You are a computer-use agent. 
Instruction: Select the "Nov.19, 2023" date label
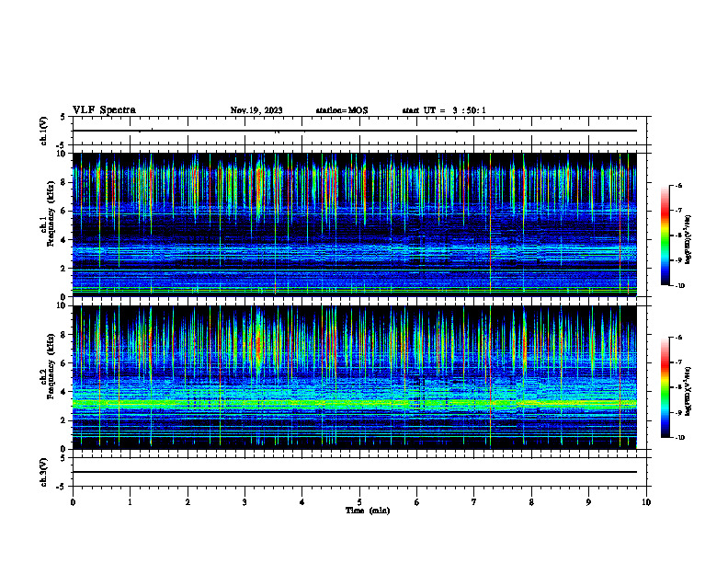(x=256, y=110)
